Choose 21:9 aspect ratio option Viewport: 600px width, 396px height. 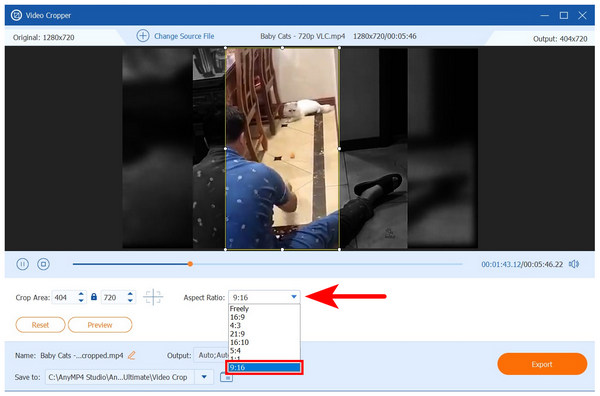coord(264,334)
